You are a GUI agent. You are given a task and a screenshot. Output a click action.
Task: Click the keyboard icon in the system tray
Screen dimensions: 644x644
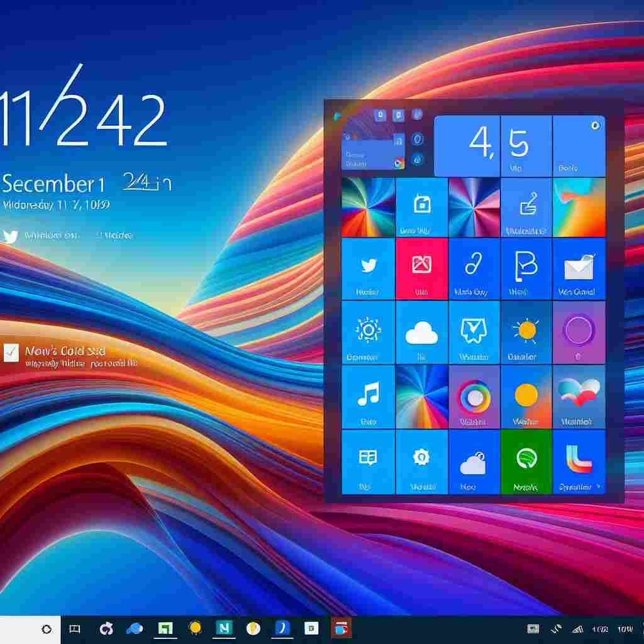(x=533, y=628)
